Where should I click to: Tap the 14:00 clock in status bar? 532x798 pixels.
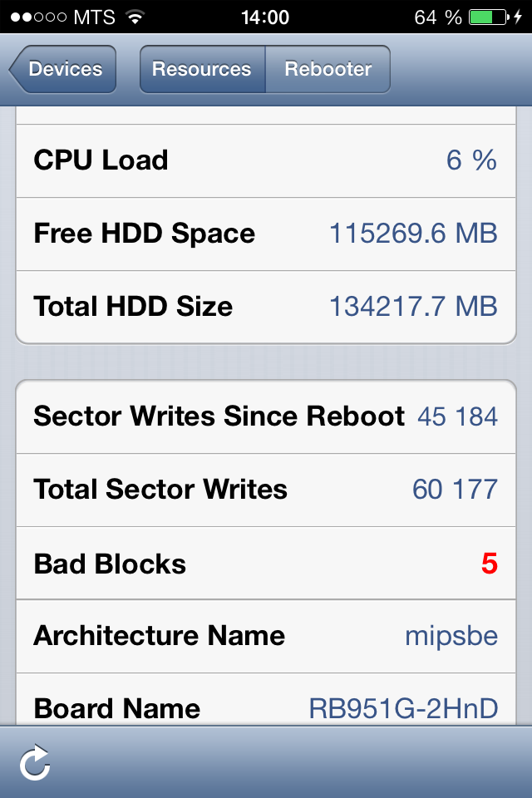pos(265,17)
